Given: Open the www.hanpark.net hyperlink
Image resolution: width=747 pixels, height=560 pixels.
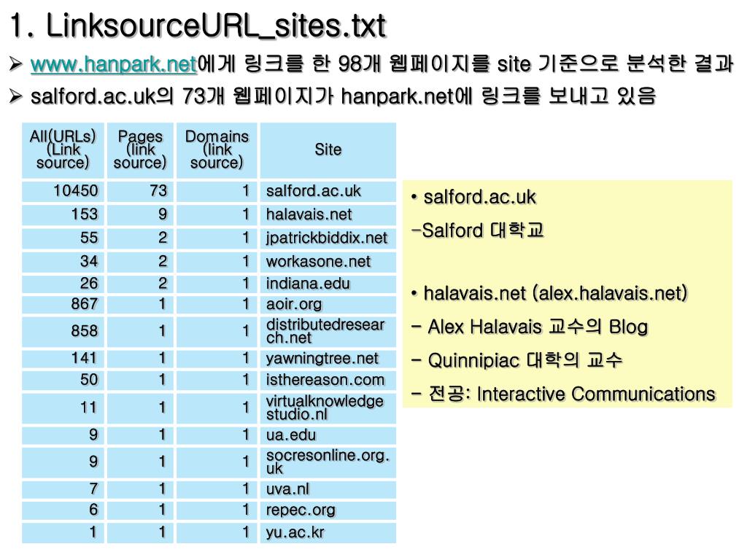Looking at the screenshot, I should pyautogui.click(x=113, y=64).
